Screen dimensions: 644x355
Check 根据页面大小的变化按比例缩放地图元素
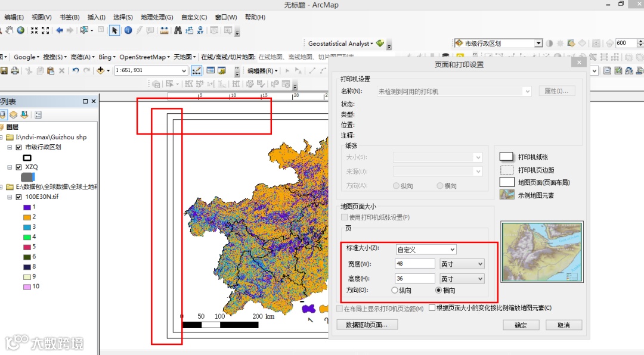coord(432,307)
